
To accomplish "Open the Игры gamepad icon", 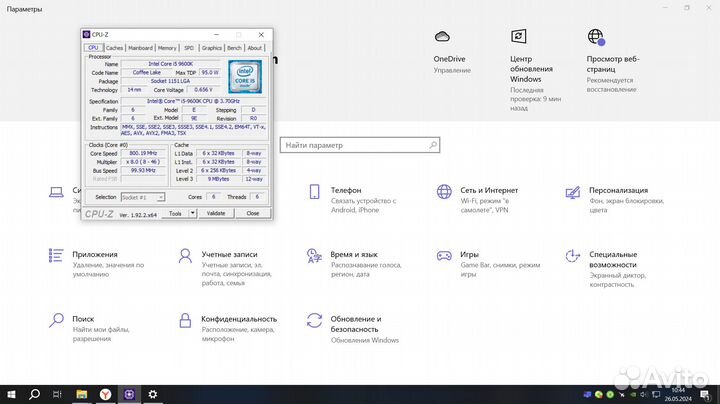I will (444, 256).
